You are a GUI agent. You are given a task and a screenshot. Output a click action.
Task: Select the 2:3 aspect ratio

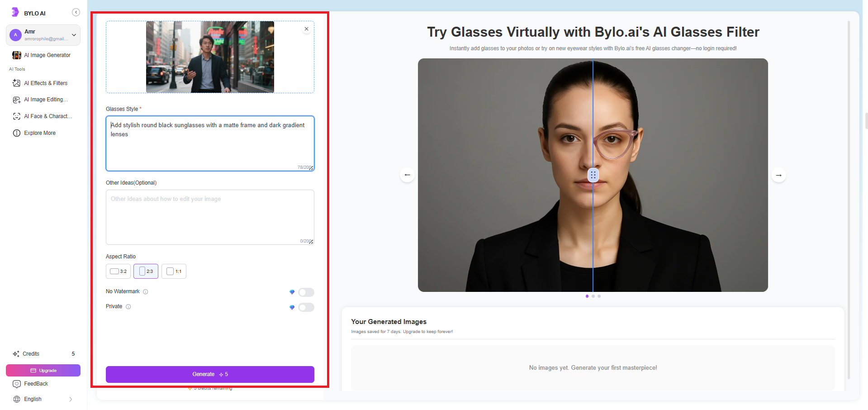(x=146, y=272)
